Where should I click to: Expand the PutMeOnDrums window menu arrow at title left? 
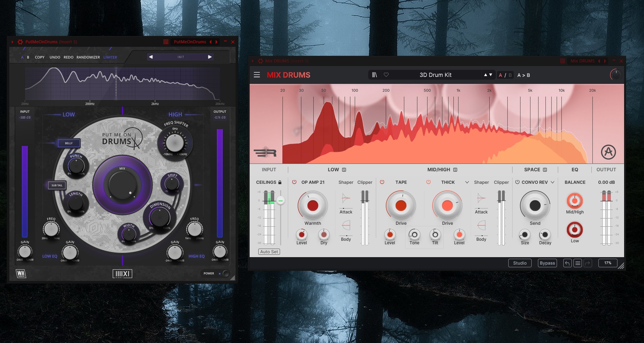click(12, 42)
